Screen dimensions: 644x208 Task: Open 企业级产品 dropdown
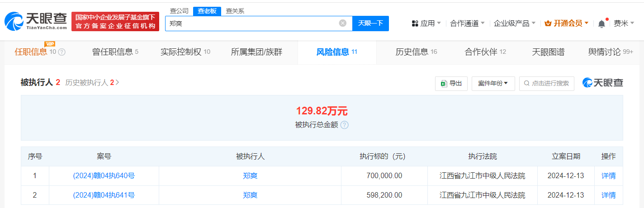coord(514,24)
